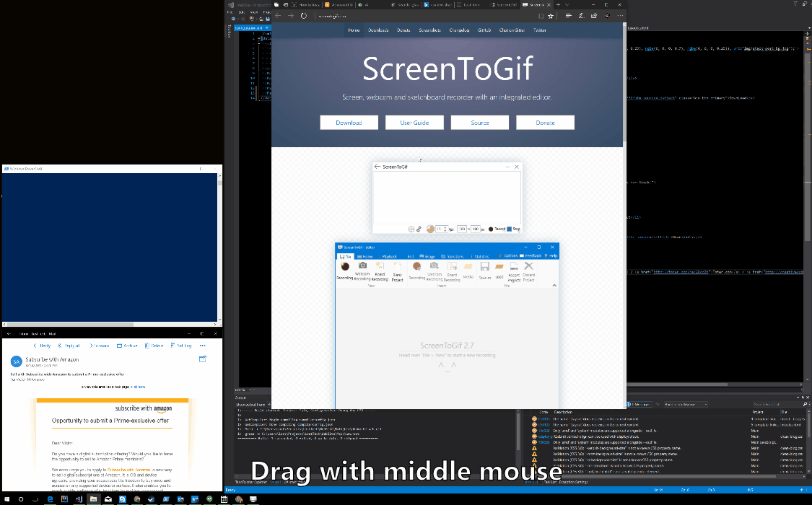Click recorder crosshair snap icon in image
Viewport: 812px width, 505px height.
[x=411, y=229]
